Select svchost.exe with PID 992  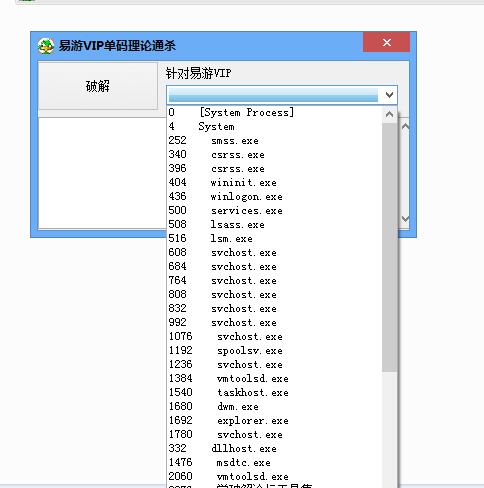[274, 322]
